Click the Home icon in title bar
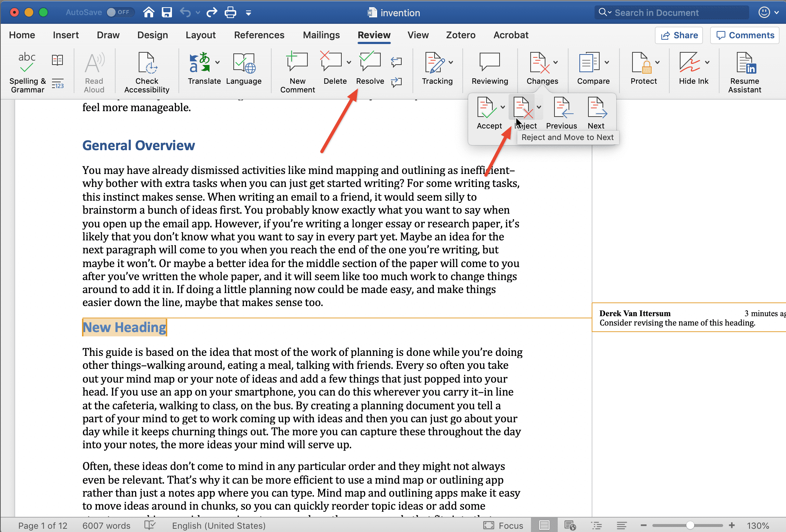This screenshot has height=532, width=786. click(149, 13)
